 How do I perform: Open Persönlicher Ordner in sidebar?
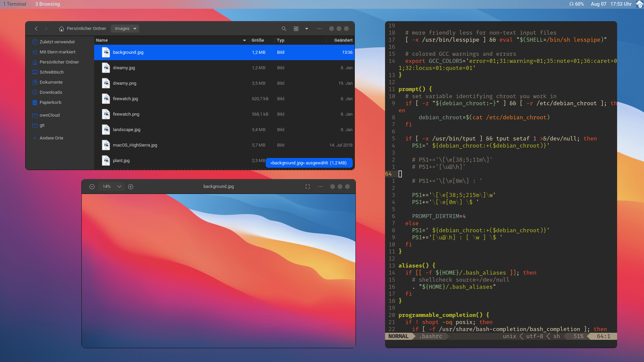[60, 62]
